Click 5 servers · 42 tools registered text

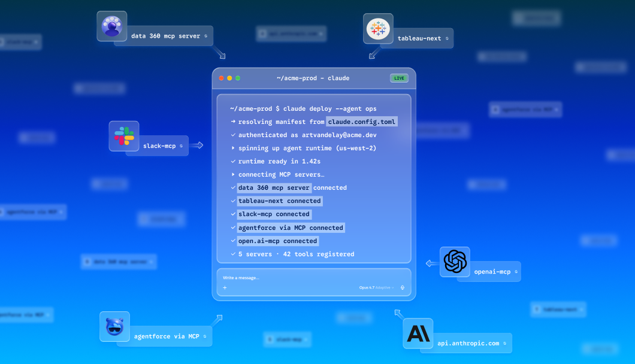[x=297, y=254]
